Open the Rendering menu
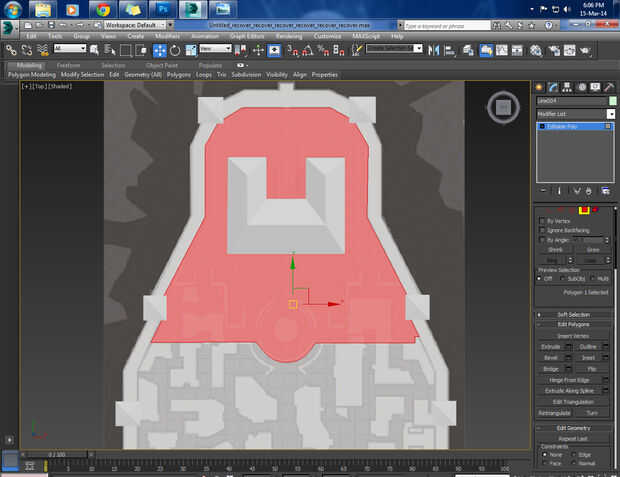The image size is (620, 477). coord(288,35)
